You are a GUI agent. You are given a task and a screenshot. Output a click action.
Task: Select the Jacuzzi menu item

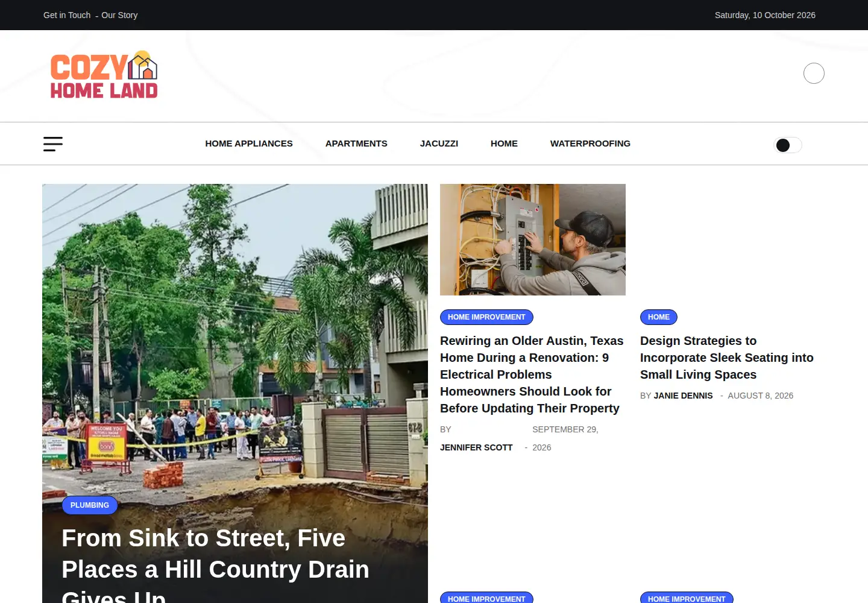(x=439, y=144)
